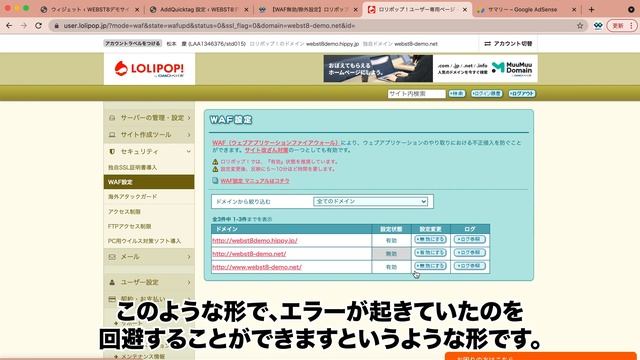Expand the サーバーの管理・設定 menu
This screenshot has height=360, width=640.
click(x=149, y=118)
